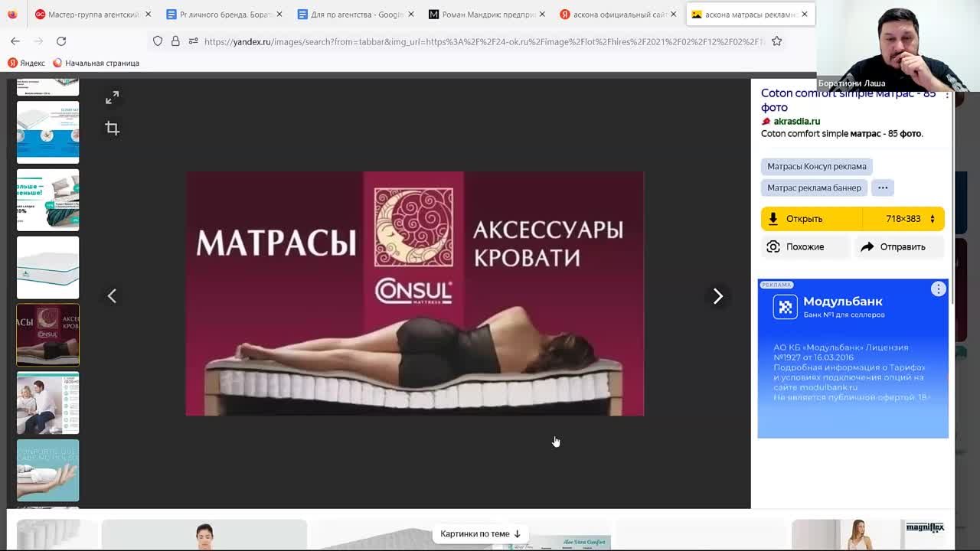This screenshot has height=551, width=980.
Task: Close the аскона официальный сайт tab
Action: [x=674, y=14]
